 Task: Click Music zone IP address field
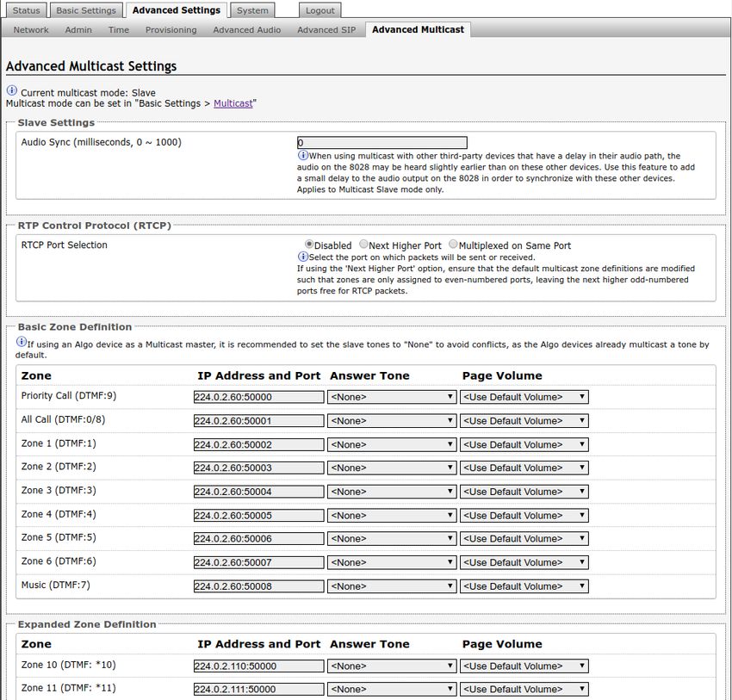tap(258, 586)
